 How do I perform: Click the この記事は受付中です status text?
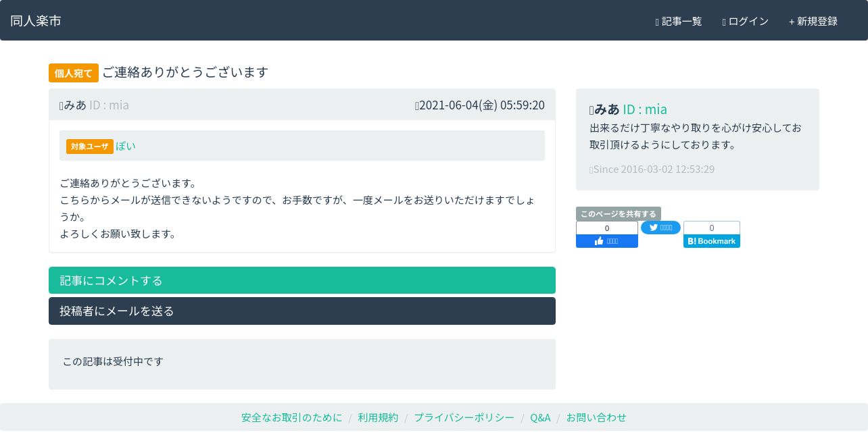tap(113, 361)
